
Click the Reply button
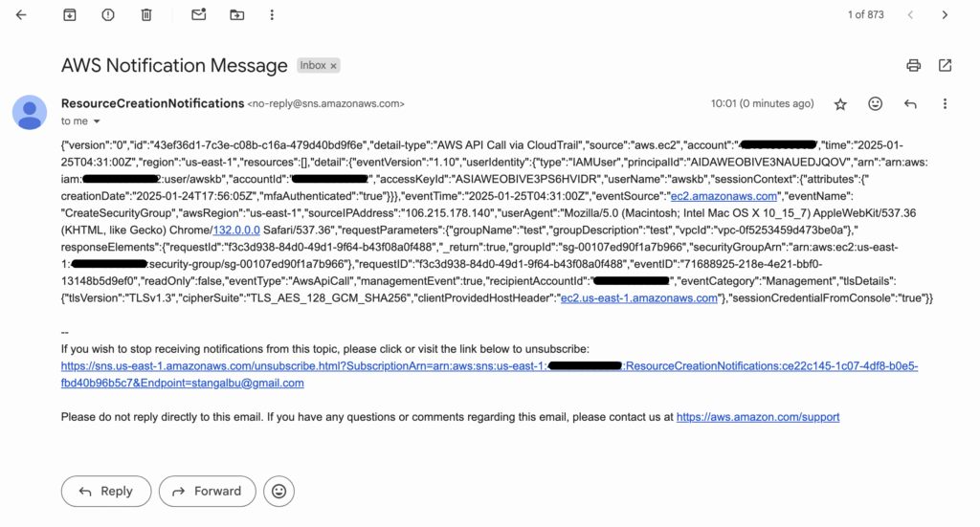[x=106, y=492]
